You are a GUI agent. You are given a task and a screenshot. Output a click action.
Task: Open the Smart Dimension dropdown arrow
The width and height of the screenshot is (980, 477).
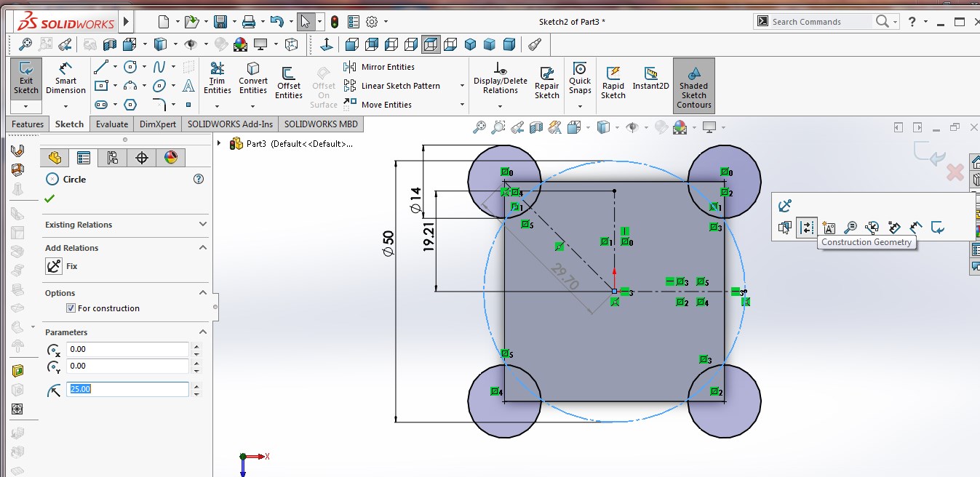(65, 106)
